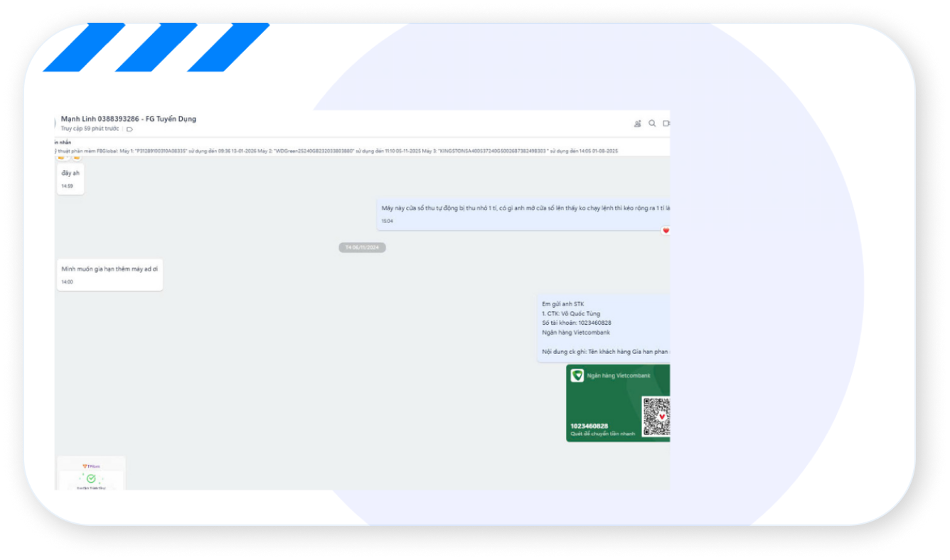The width and height of the screenshot is (950, 560).
Task: Open the TPBank transfer receipt thumbnail
Action: pyautogui.click(x=91, y=473)
